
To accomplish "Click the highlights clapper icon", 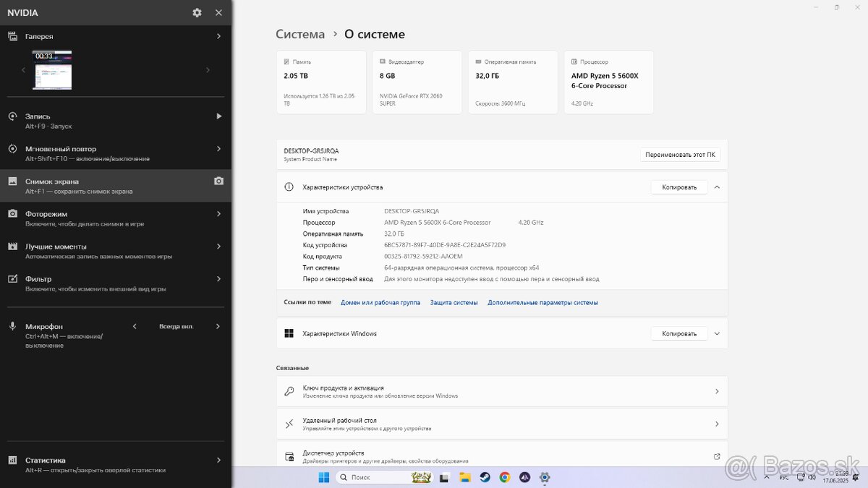I will (x=12, y=247).
